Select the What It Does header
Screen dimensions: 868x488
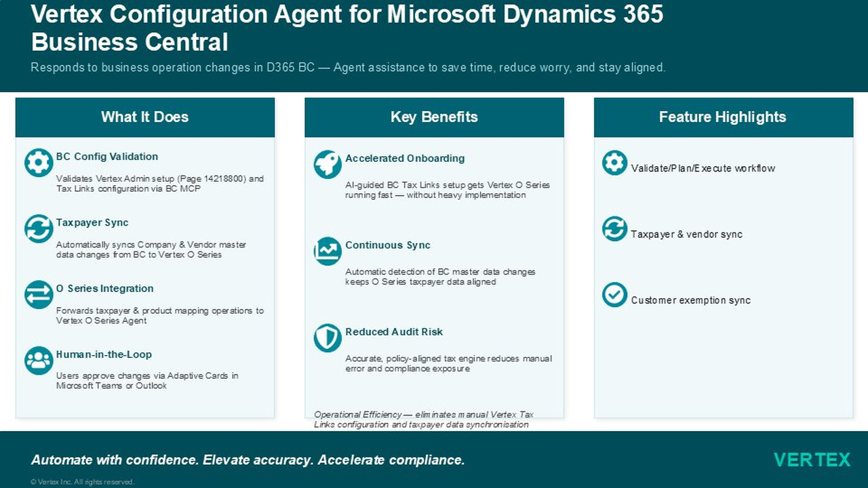pos(145,117)
